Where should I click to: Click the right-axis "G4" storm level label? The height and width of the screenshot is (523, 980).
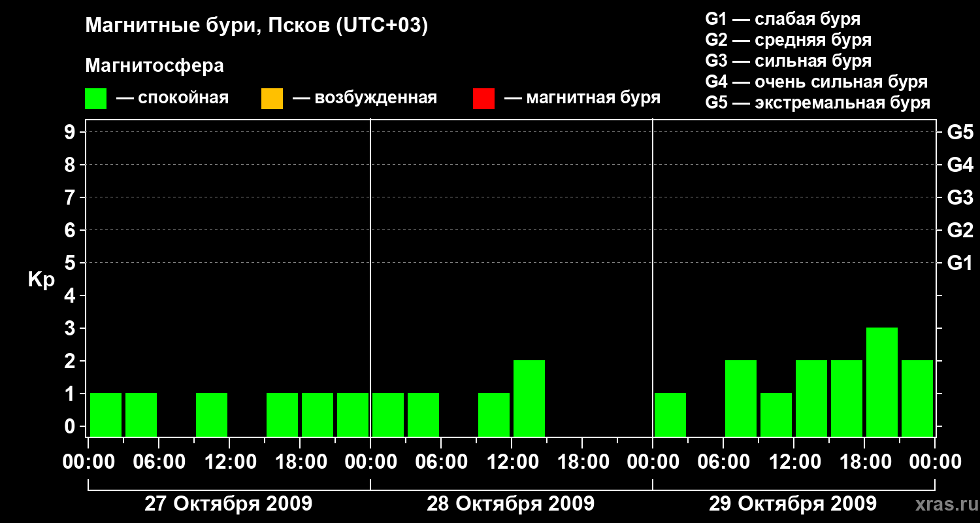[x=960, y=165]
